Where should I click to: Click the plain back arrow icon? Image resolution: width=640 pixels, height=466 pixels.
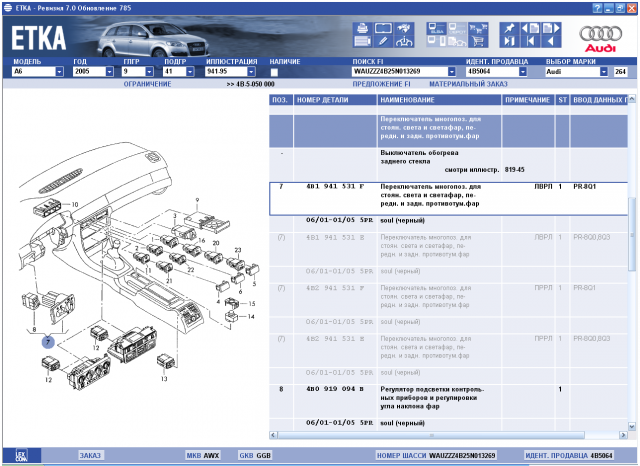[551, 41]
